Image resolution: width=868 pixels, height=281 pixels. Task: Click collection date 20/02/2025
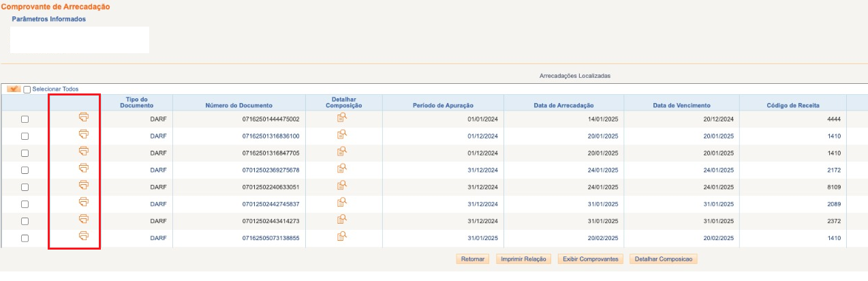(x=603, y=238)
